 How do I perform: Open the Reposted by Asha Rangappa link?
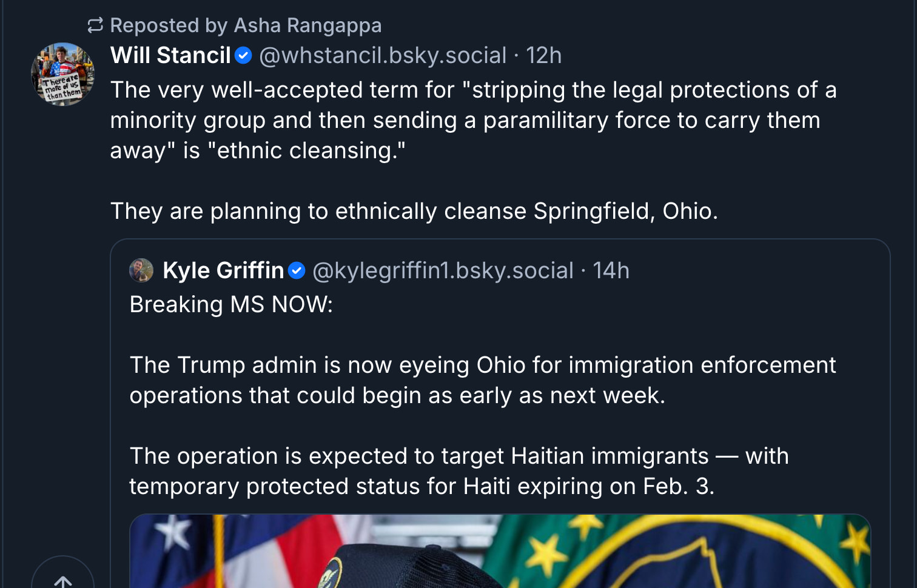pos(246,25)
